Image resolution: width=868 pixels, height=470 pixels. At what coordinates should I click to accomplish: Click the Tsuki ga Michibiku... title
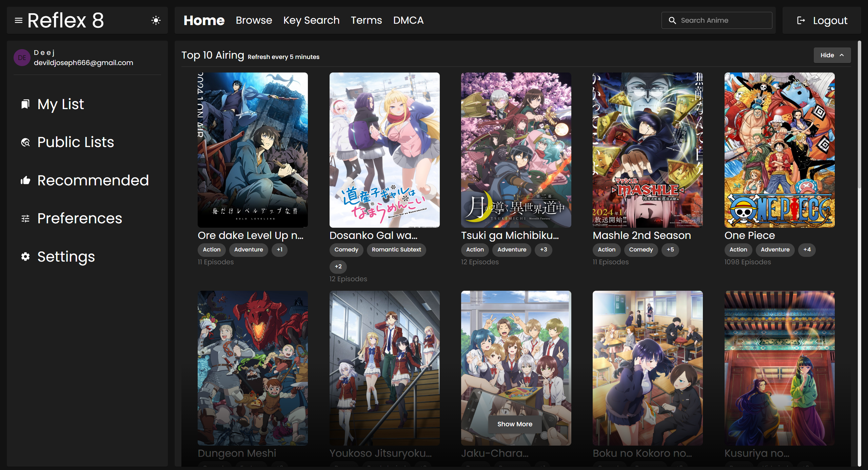tap(510, 235)
